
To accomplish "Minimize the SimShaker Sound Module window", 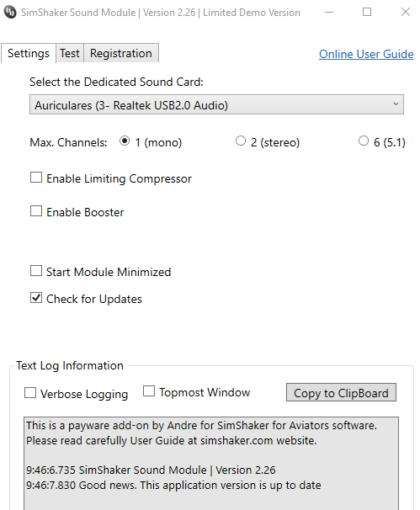I will click(329, 13).
